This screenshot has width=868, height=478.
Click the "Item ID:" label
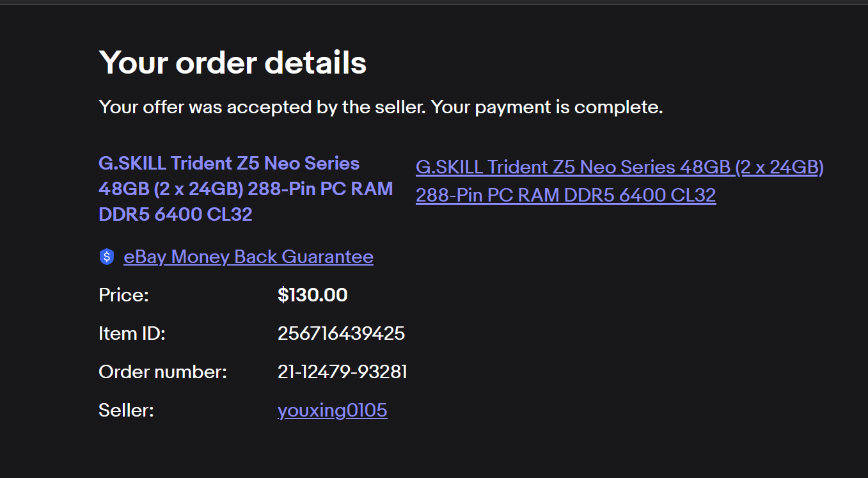pyautogui.click(x=132, y=333)
